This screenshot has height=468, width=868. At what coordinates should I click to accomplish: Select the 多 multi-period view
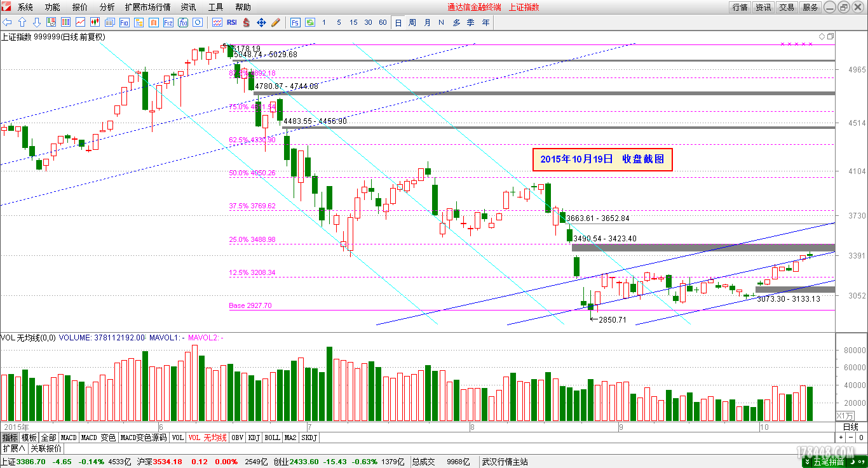coord(456,22)
